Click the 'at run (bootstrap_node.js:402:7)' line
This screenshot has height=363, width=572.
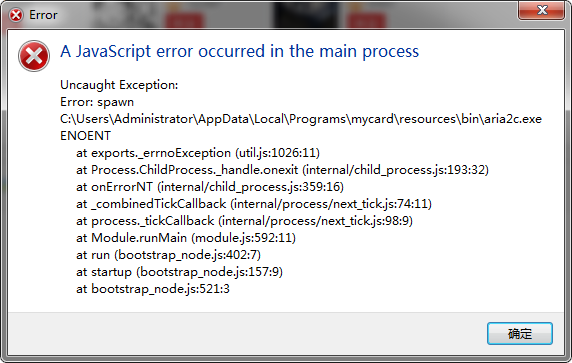[x=169, y=255]
